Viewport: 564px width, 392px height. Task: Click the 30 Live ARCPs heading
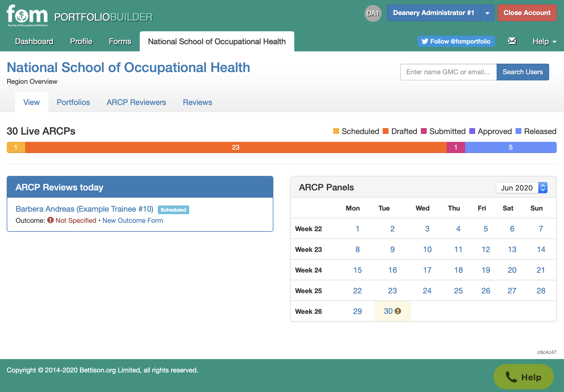[x=41, y=131]
